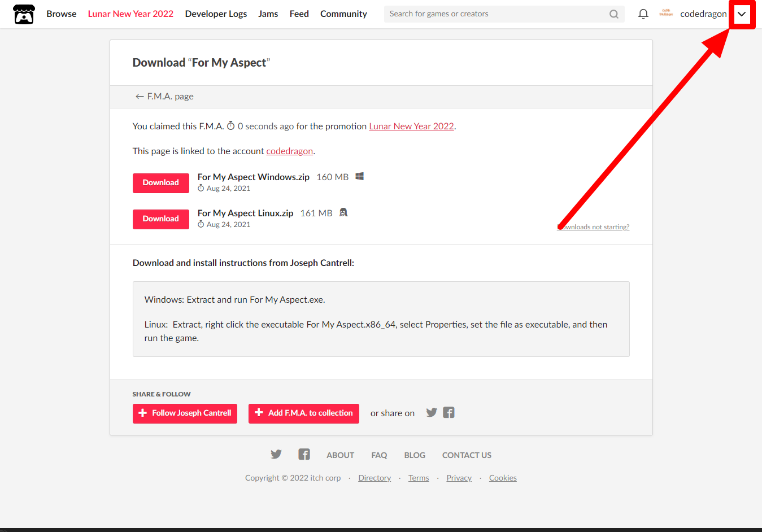
Task: Click codedragon username in header
Action: (703, 14)
